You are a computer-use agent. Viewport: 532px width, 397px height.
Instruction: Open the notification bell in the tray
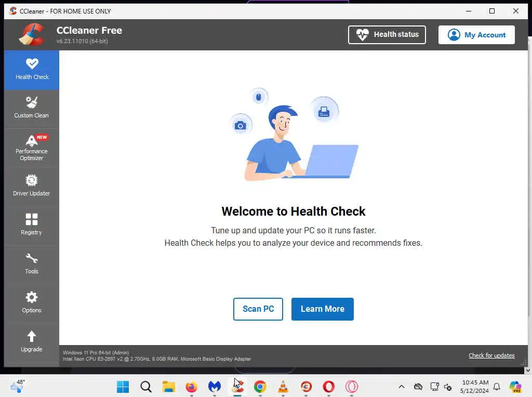497,387
